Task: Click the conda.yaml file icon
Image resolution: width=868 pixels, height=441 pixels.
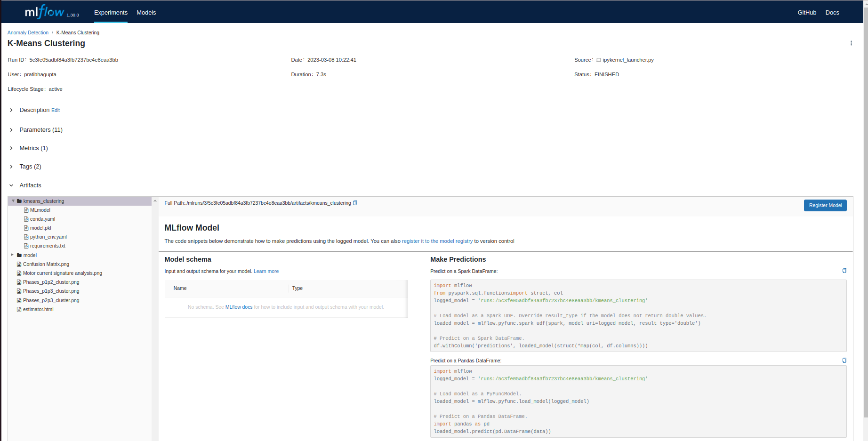Action: coord(26,219)
